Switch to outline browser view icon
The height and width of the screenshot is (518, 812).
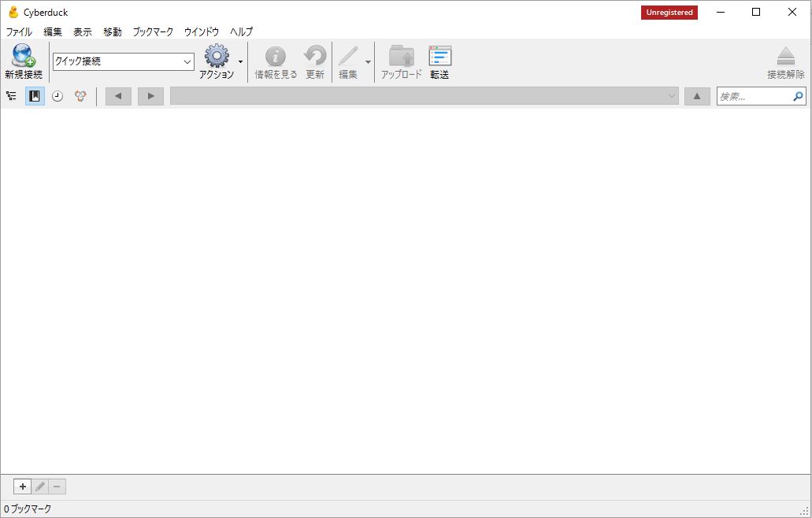[11, 96]
